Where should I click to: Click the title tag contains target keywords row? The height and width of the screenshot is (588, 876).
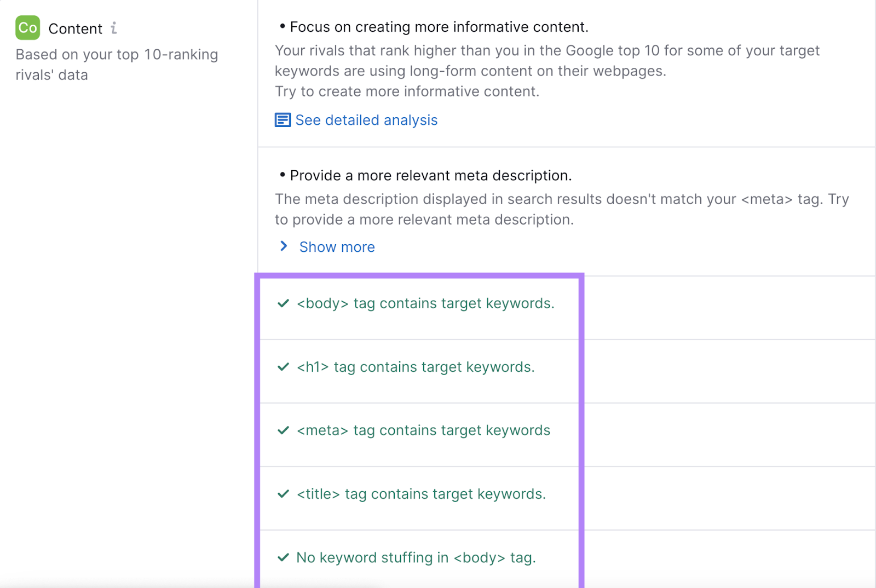pyautogui.click(x=421, y=493)
